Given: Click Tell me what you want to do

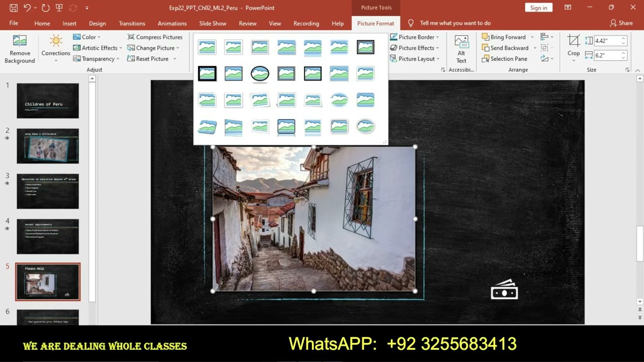Looking at the screenshot, I should click(455, 23).
